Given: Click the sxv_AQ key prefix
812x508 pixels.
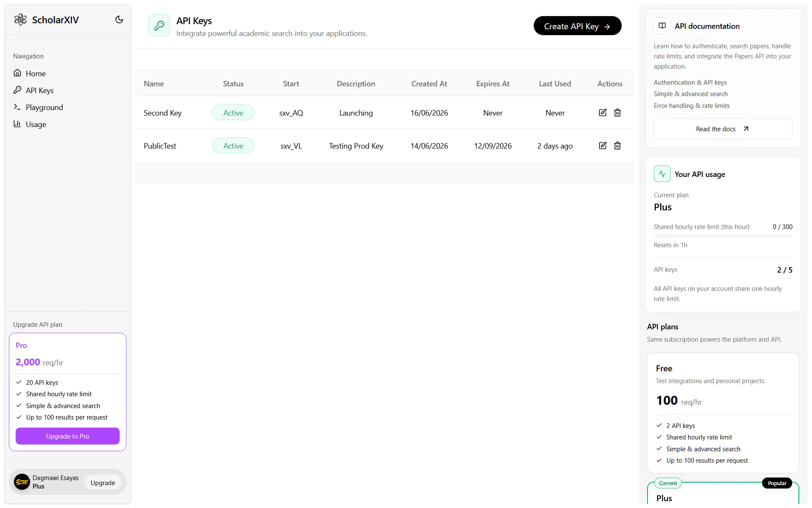Looking at the screenshot, I should coord(291,113).
